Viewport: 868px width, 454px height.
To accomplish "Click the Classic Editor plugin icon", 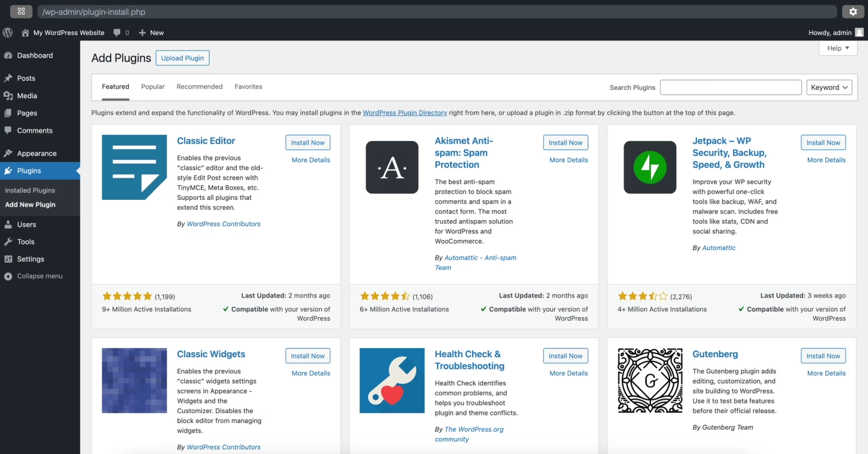I will (134, 167).
